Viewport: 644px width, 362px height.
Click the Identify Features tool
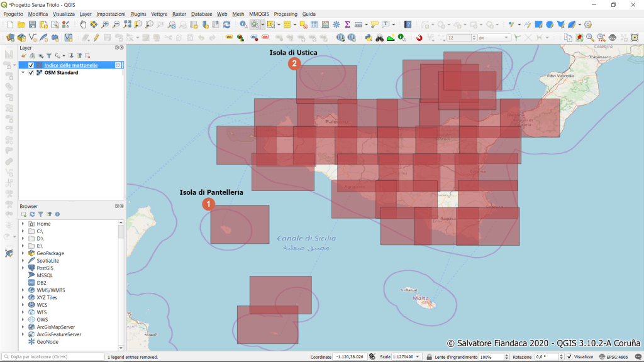point(243,25)
